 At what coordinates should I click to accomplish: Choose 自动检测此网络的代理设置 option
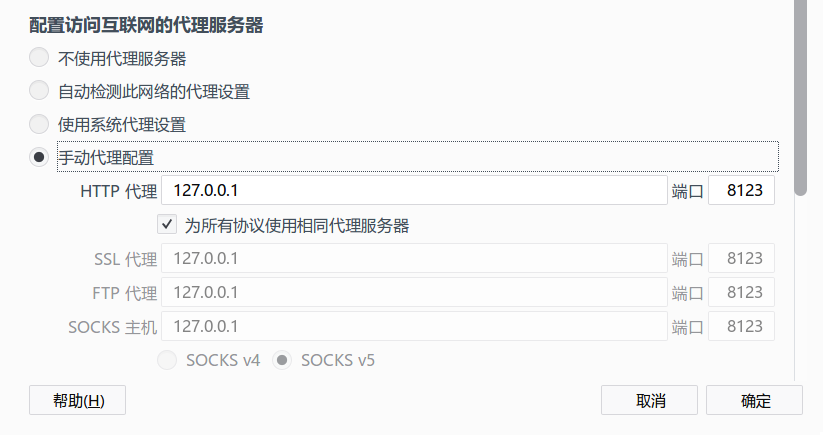pos(39,91)
